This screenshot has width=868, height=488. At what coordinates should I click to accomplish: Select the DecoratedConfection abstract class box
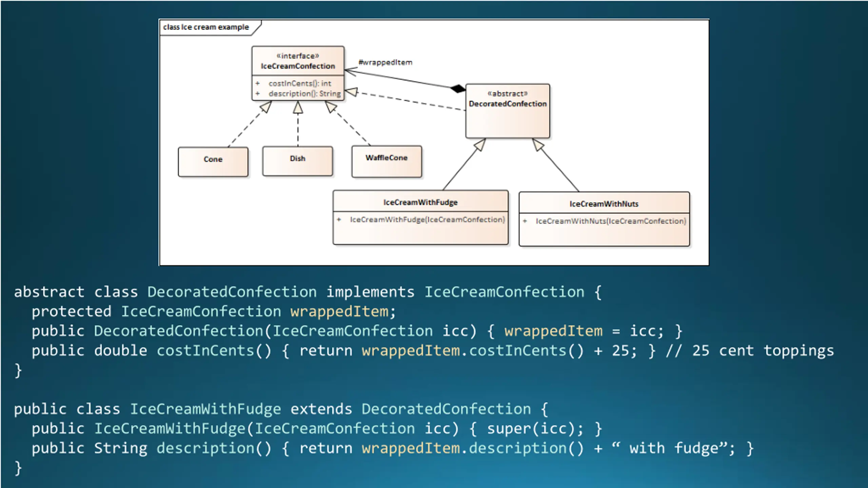(x=508, y=111)
